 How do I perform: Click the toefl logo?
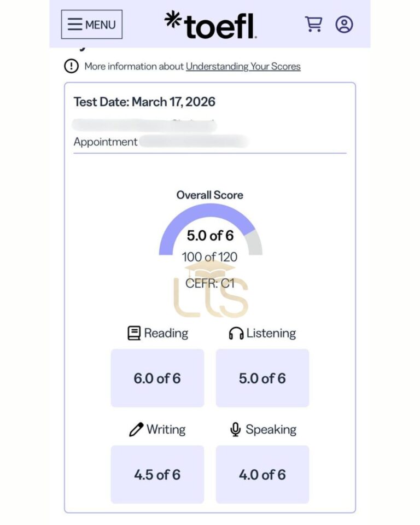pos(211,25)
